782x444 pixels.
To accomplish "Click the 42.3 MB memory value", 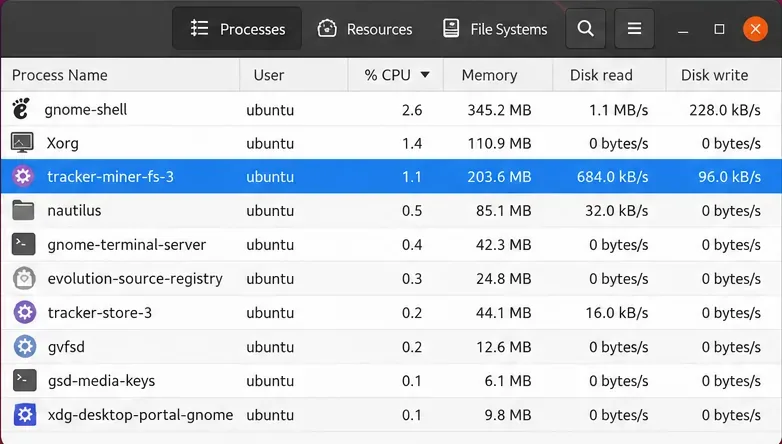I will point(504,245).
